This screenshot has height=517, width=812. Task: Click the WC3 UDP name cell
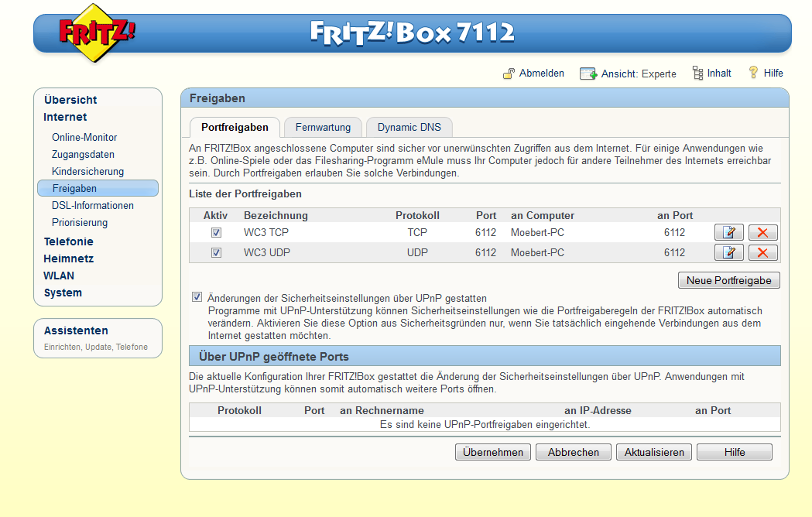(x=267, y=253)
